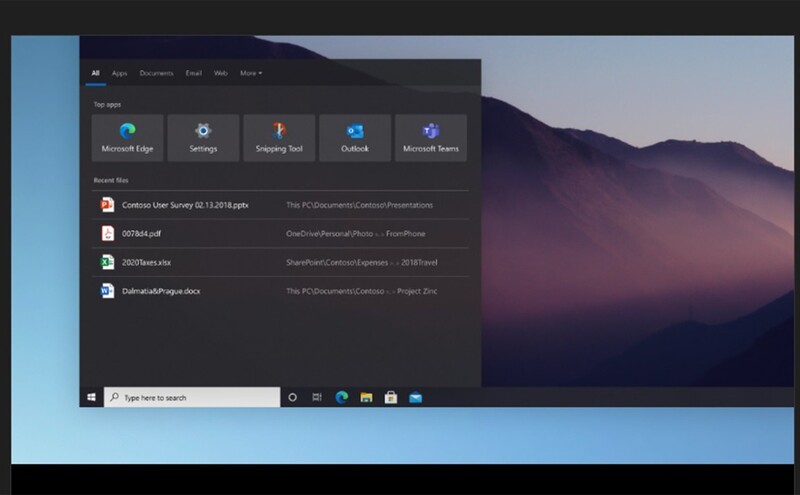800x495 pixels.
Task: Open the Mail app on the taskbar
Action: (415, 397)
